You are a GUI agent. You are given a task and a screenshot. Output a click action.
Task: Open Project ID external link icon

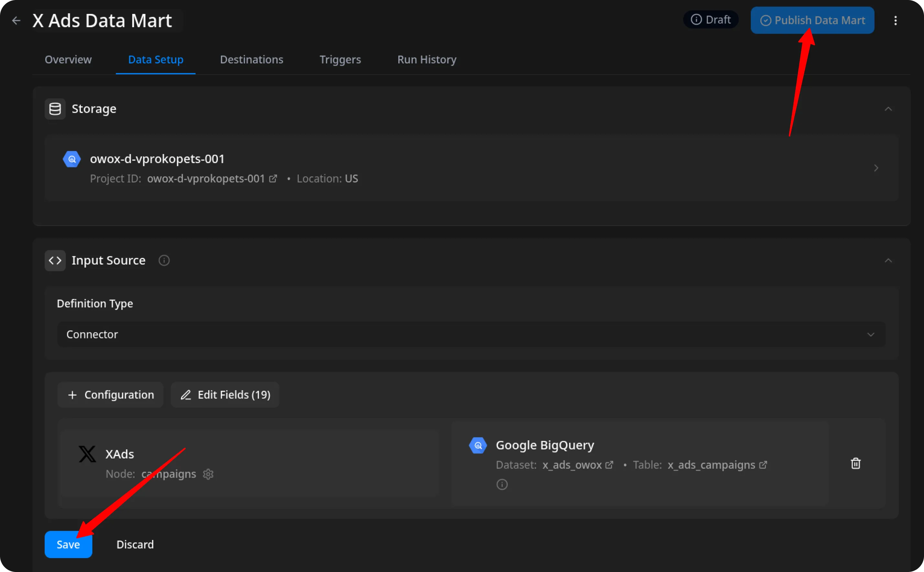pos(273,179)
